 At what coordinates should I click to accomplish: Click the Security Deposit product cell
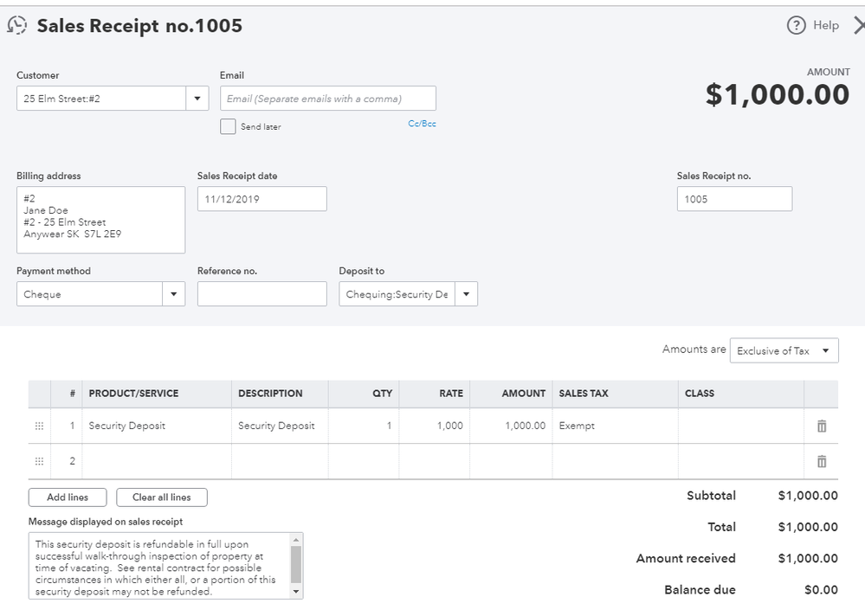127,426
